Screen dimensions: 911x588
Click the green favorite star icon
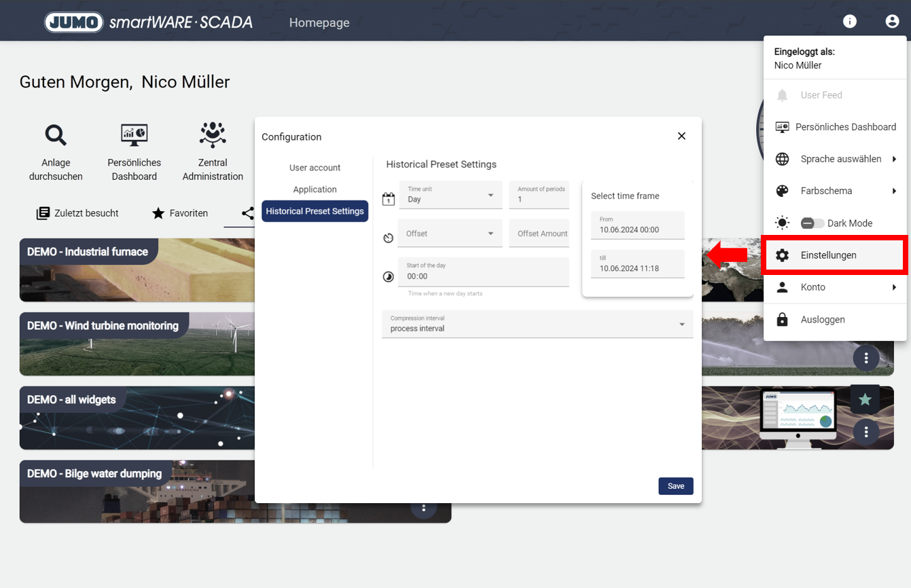pos(865,400)
